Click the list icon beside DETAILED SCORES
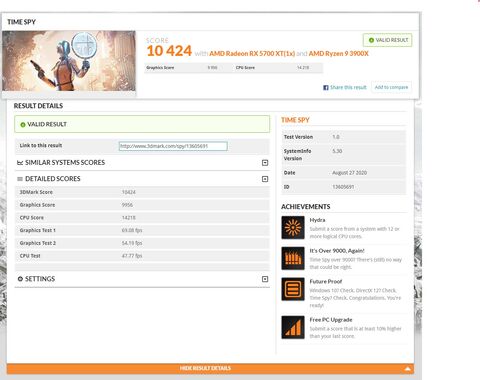This screenshot has height=380, width=480. pyautogui.click(x=20, y=179)
